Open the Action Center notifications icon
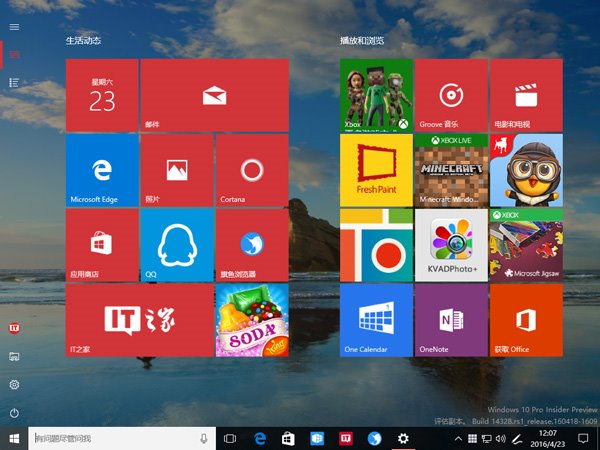 click(x=583, y=438)
